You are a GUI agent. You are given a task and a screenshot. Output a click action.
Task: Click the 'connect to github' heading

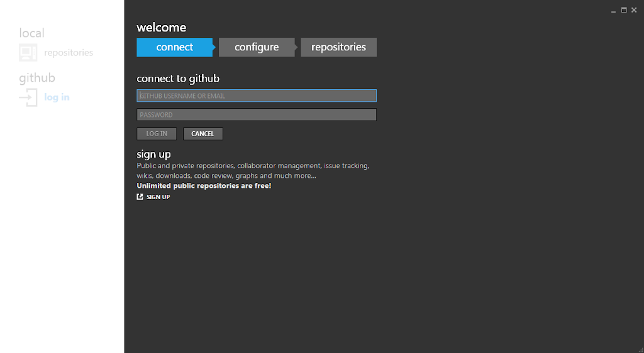(178, 79)
